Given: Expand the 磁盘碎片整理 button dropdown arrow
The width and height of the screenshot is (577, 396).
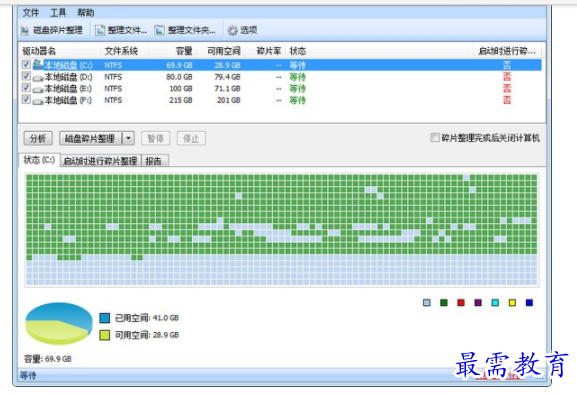Looking at the screenshot, I should click(128, 138).
